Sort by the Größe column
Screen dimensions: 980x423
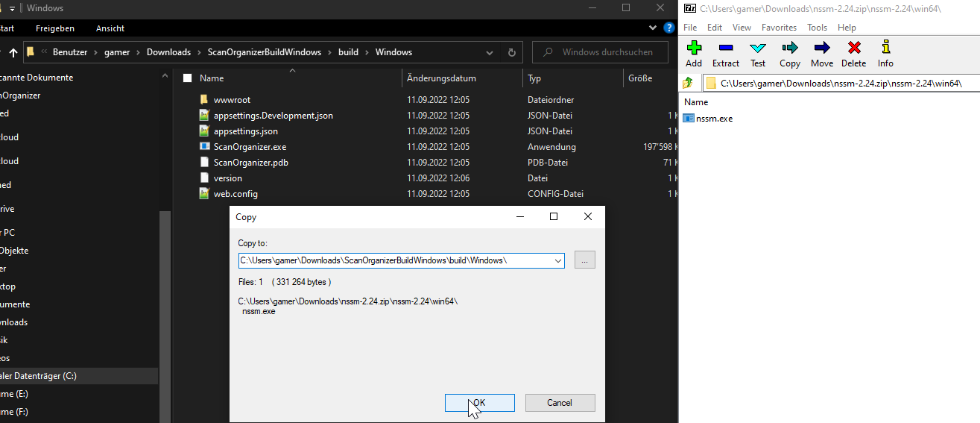pos(640,78)
